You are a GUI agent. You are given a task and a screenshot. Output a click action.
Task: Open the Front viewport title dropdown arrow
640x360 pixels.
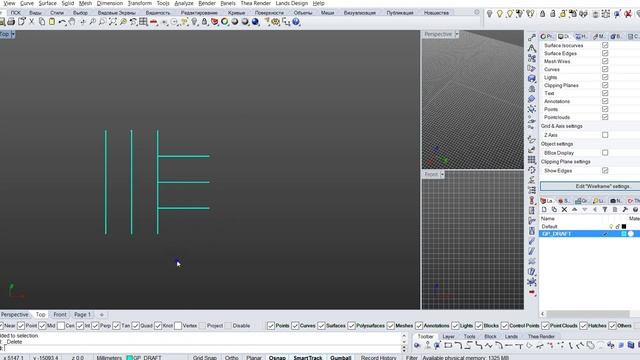442,174
